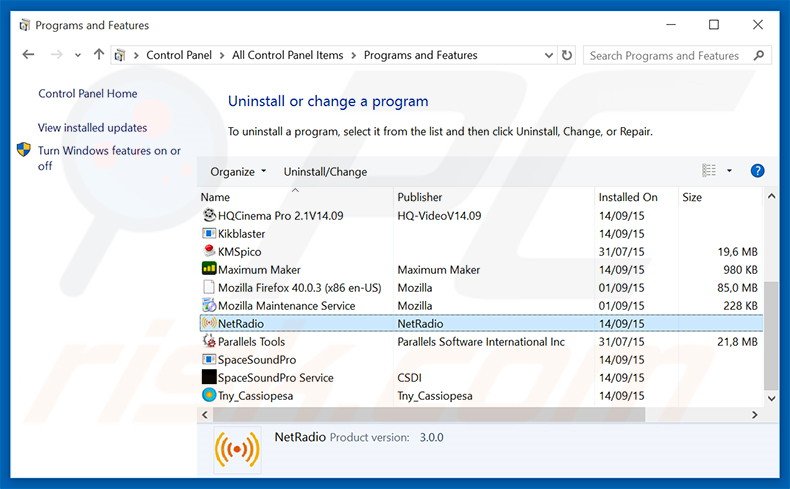The height and width of the screenshot is (489, 790).
Task: Expand the address bar history dropdown
Action: pos(549,55)
